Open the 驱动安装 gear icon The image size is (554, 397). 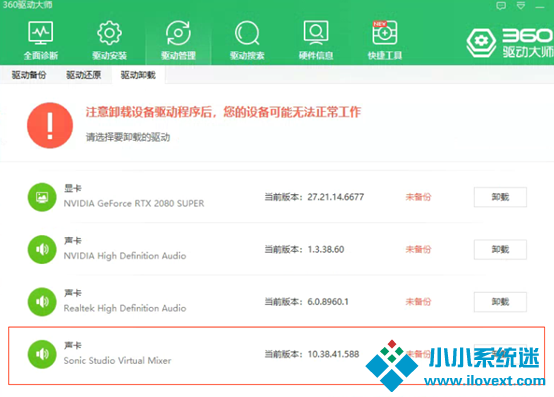(x=110, y=33)
